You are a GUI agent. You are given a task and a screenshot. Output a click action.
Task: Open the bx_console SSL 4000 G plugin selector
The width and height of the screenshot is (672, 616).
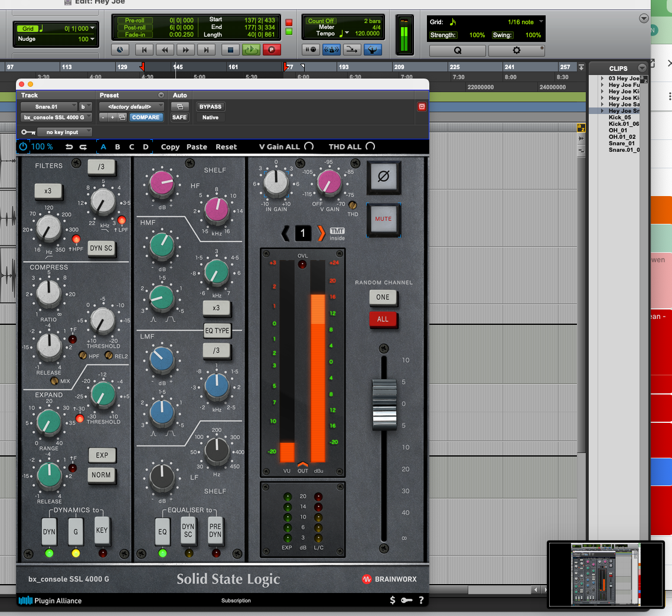click(57, 117)
